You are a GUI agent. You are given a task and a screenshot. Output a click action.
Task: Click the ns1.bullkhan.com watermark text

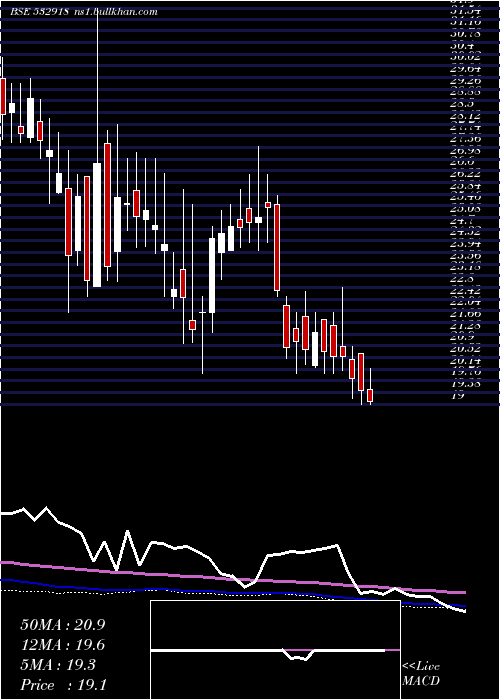[115, 12]
